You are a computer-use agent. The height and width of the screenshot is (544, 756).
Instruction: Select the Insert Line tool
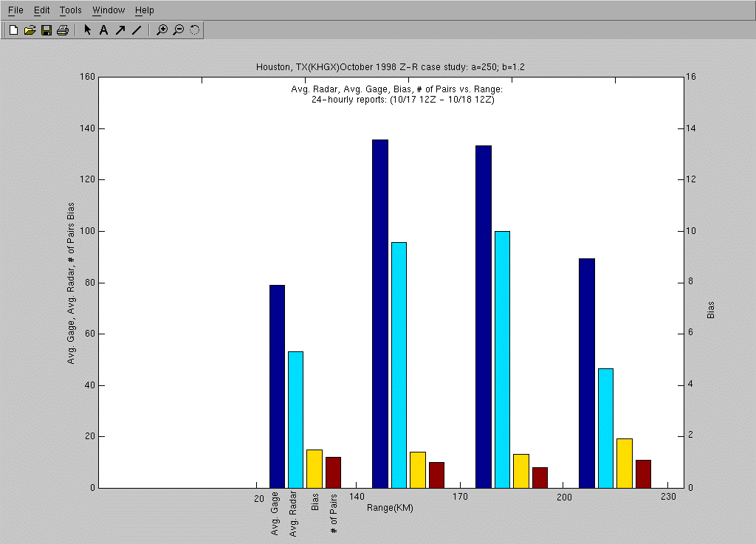pos(137,30)
